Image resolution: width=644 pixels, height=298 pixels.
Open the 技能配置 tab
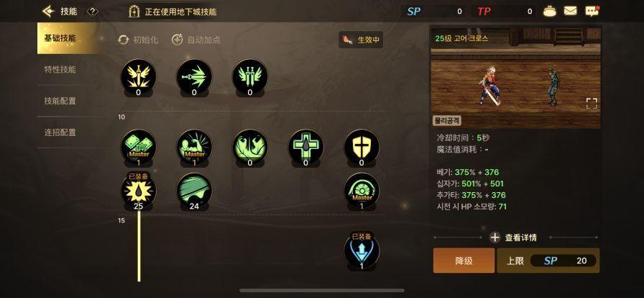(x=60, y=101)
